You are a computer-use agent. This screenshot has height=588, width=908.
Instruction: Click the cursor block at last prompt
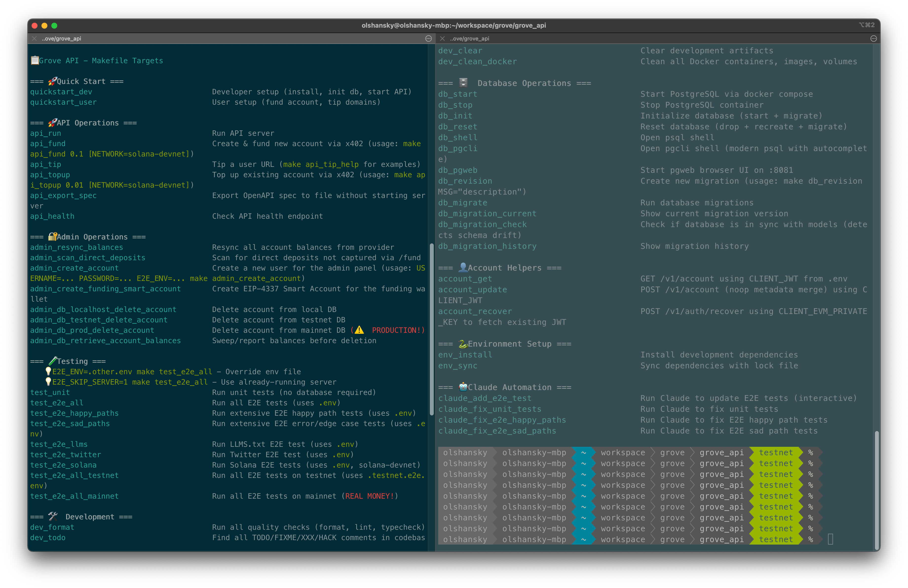[x=831, y=539]
